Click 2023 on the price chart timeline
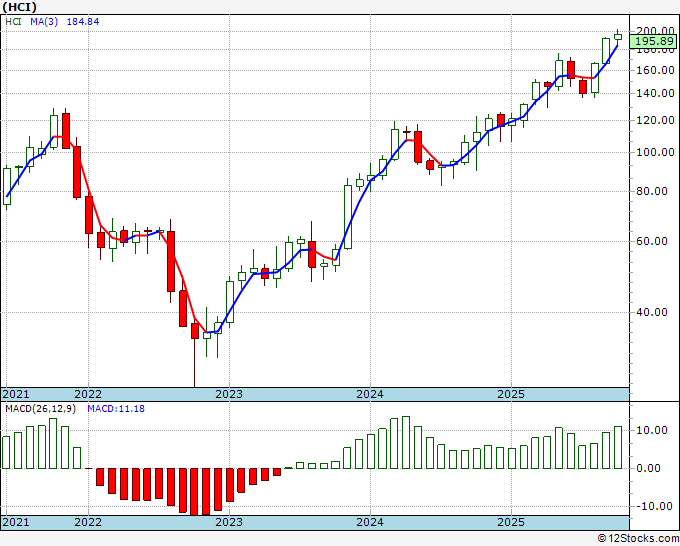 (x=229, y=394)
